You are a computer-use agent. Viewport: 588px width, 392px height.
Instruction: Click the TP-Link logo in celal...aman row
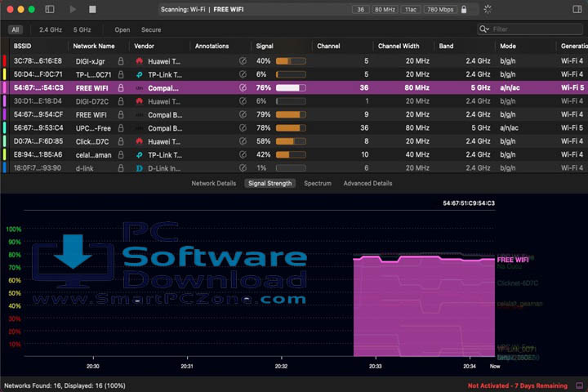[x=140, y=154]
